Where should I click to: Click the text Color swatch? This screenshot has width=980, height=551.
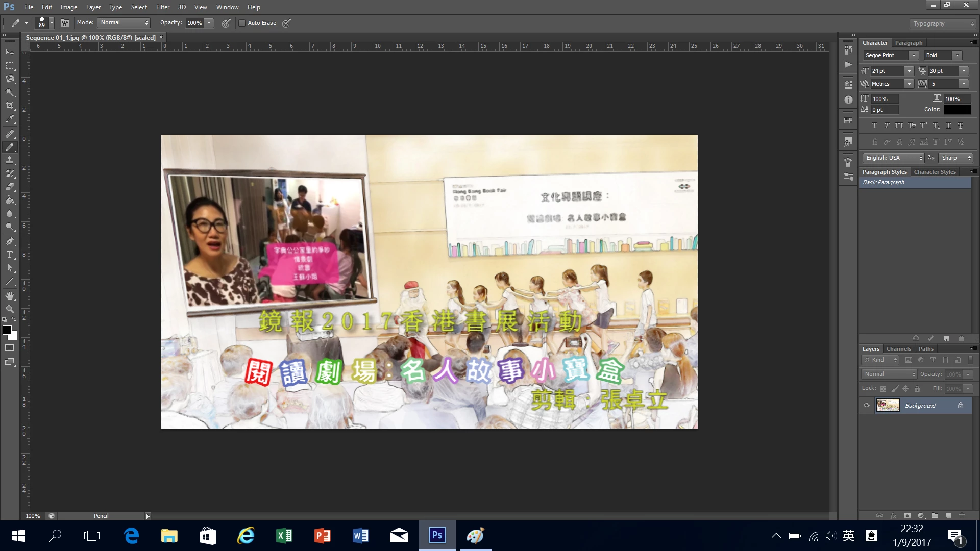click(x=957, y=110)
